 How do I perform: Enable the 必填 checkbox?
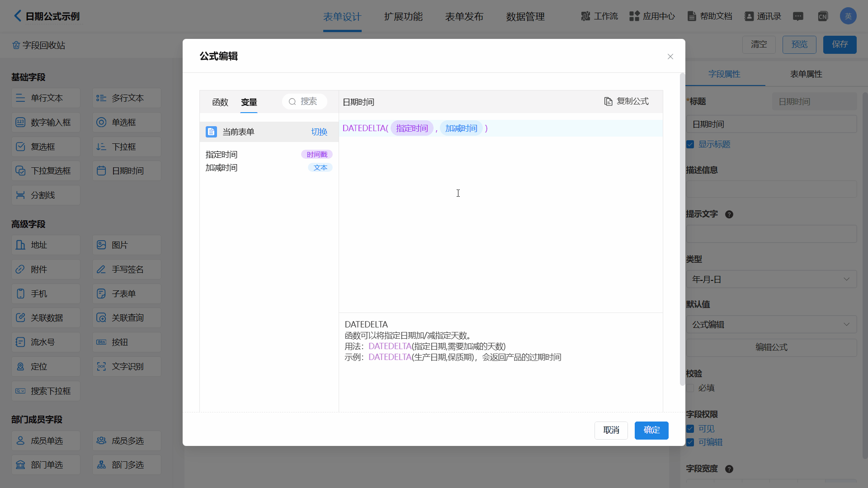(690, 388)
